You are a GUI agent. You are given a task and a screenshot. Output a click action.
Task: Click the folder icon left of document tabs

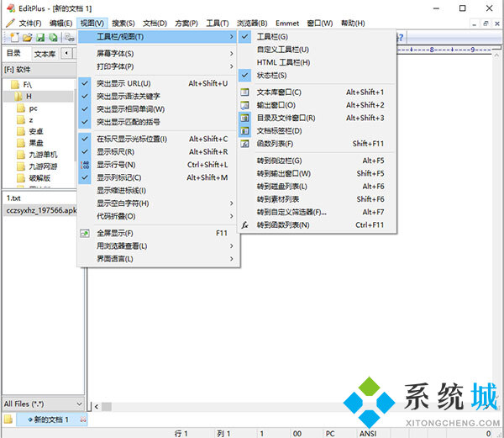point(8,419)
